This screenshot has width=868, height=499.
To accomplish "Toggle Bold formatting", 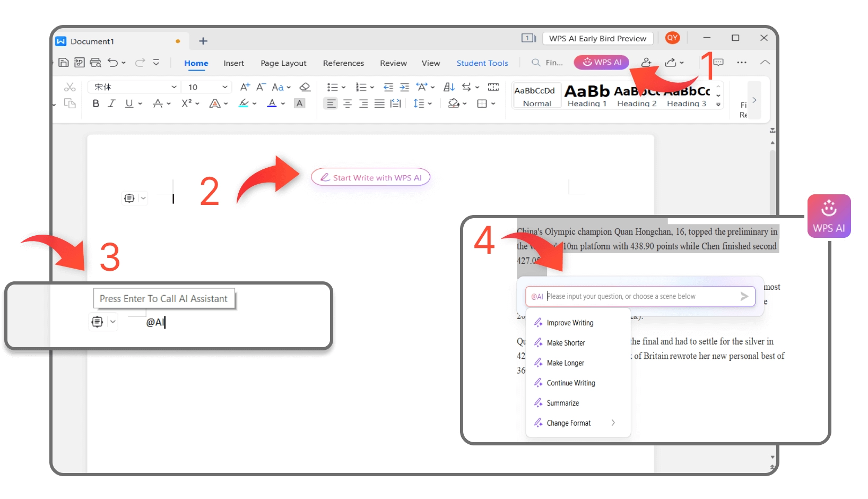I will [x=96, y=104].
